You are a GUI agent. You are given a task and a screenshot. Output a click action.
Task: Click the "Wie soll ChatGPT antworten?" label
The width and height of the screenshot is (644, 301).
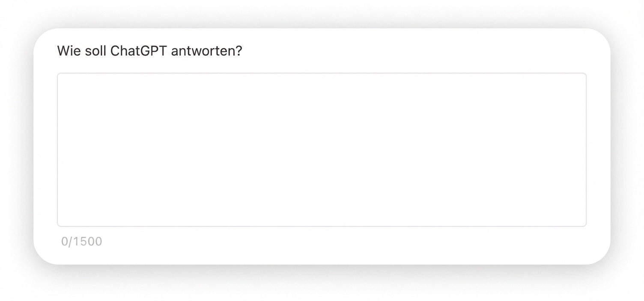(149, 51)
